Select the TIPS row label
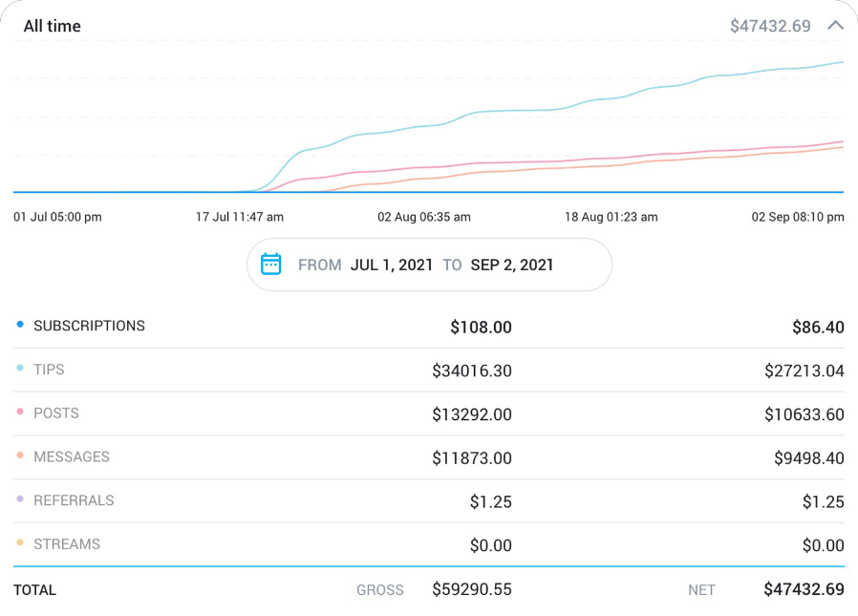Image resolution: width=858 pixels, height=616 pixels. [49, 370]
